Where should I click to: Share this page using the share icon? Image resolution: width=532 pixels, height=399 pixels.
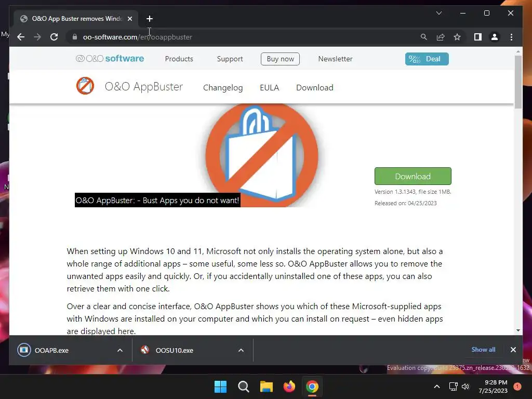[441, 37]
